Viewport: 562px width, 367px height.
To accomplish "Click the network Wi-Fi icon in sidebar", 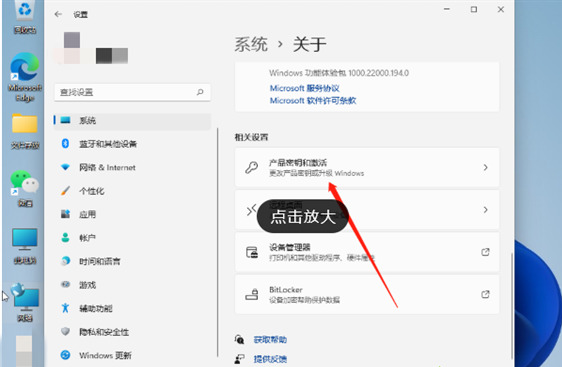I will click(x=65, y=167).
